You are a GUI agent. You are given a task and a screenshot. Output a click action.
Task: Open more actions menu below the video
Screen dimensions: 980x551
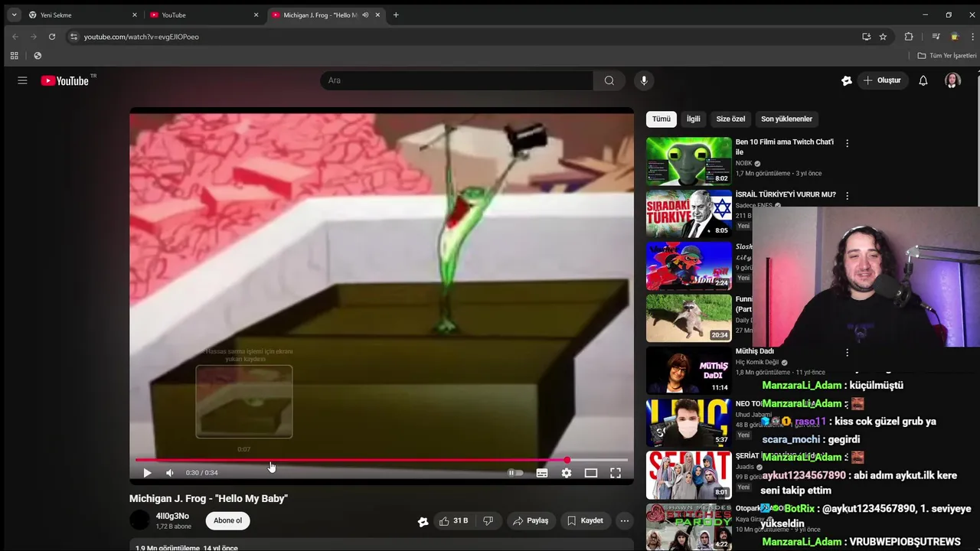coord(624,520)
